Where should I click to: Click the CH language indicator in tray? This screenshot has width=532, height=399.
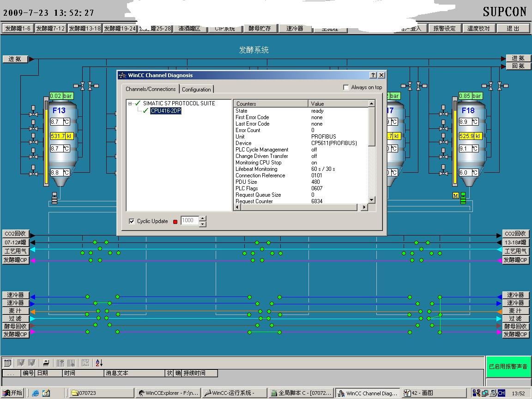(x=502, y=393)
